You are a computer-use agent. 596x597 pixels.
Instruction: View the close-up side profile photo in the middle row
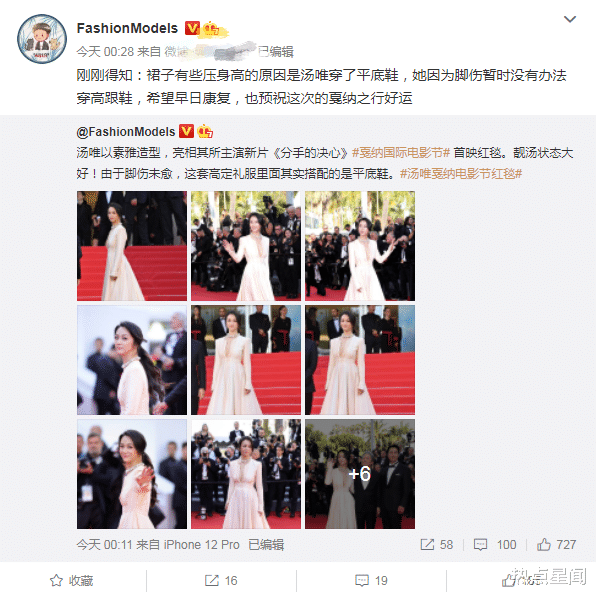pos(132,360)
